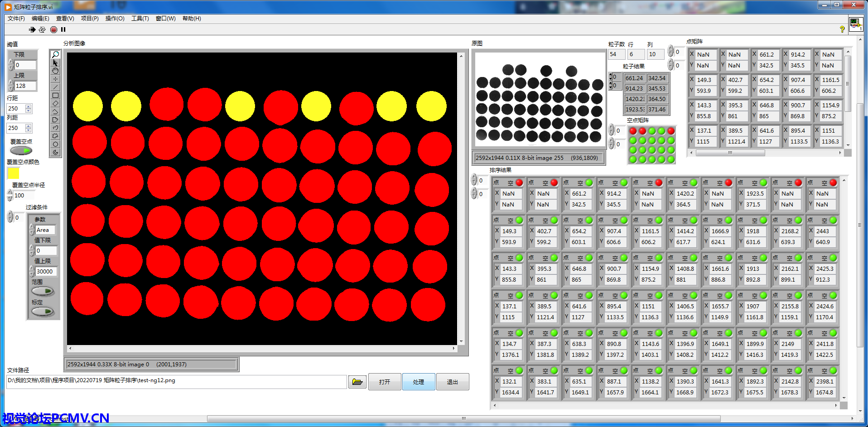Select the Pan hand tool
The image size is (868, 427).
pyautogui.click(x=55, y=71)
